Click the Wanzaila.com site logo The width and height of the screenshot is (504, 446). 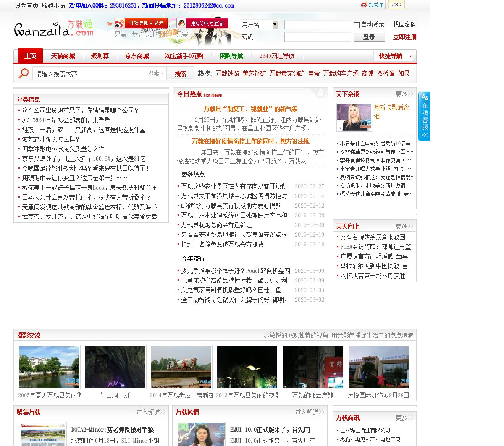54,29
